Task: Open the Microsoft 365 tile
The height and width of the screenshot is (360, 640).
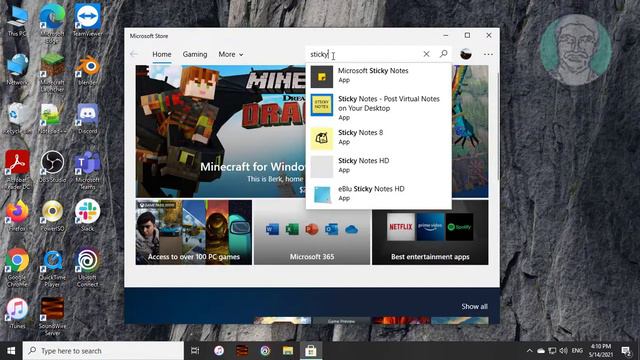Action: [312, 232]
